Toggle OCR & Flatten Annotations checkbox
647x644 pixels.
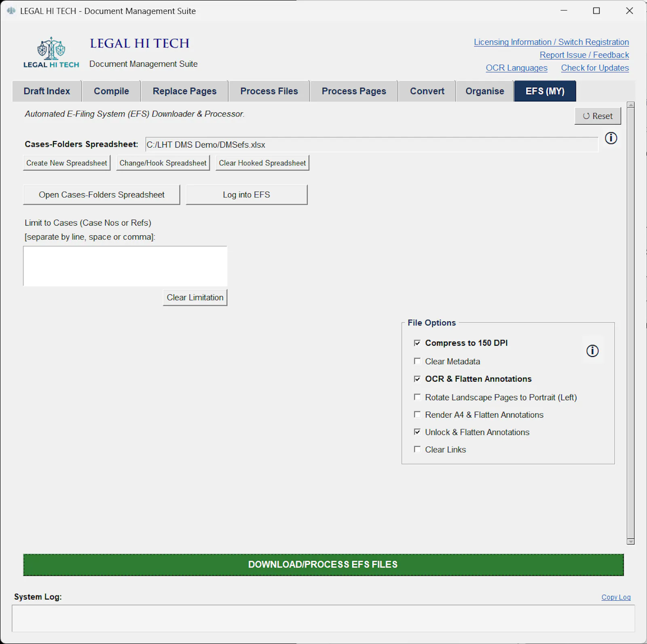coord(417,379)
